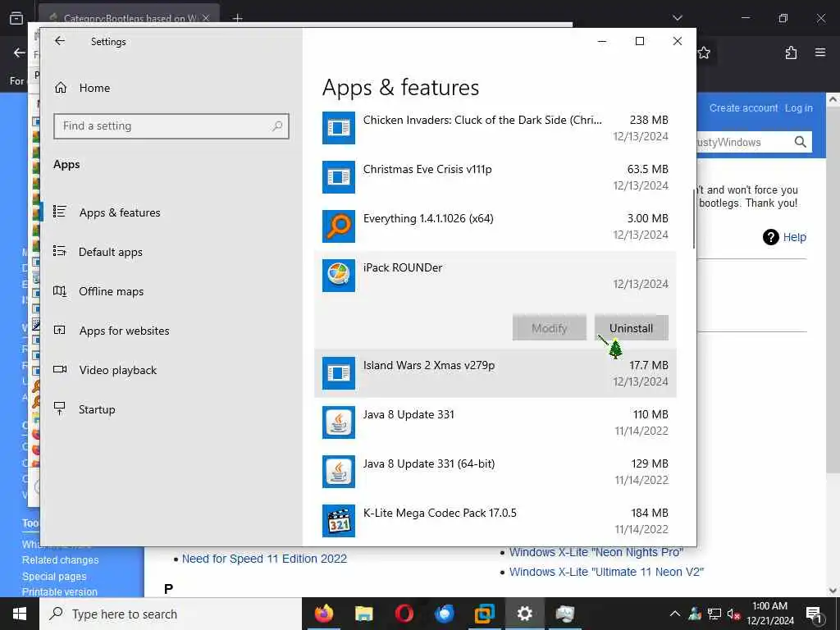Open the notification center icon
Screen dimensions: 840x630
tap(814, 614)
